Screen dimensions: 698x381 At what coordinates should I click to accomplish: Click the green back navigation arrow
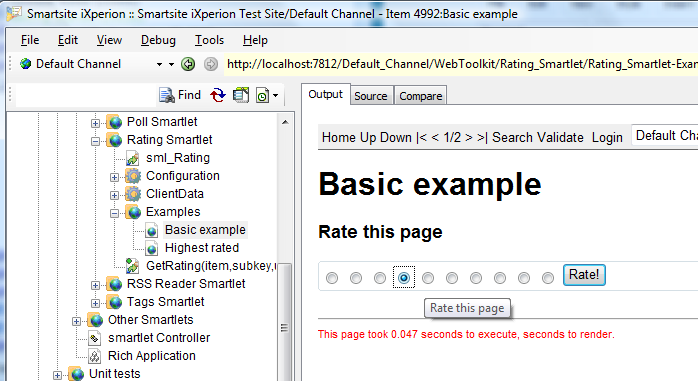188,64
